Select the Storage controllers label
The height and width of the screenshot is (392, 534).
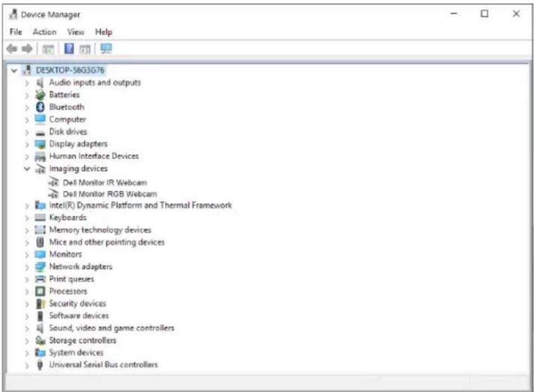coord(83,340)
